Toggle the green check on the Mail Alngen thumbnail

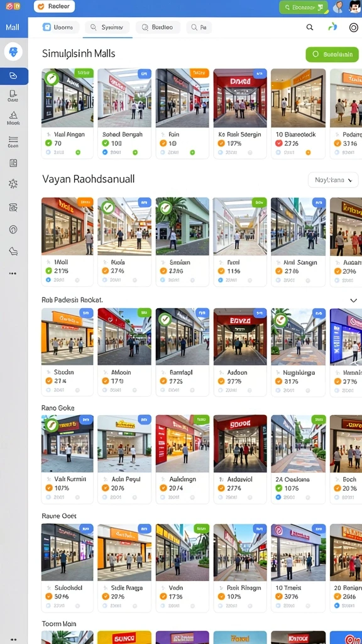click(52, 77)
